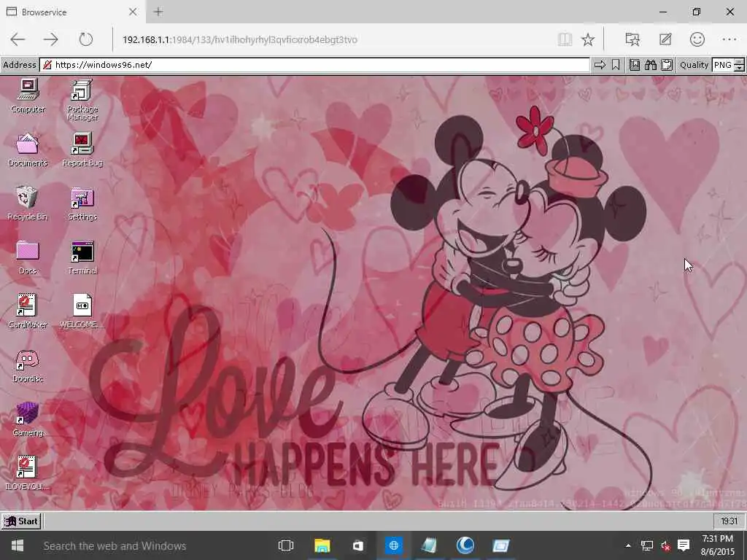Open the Edge More actions ellipsis
The image size is (747, 560).
tap(729, 39)
